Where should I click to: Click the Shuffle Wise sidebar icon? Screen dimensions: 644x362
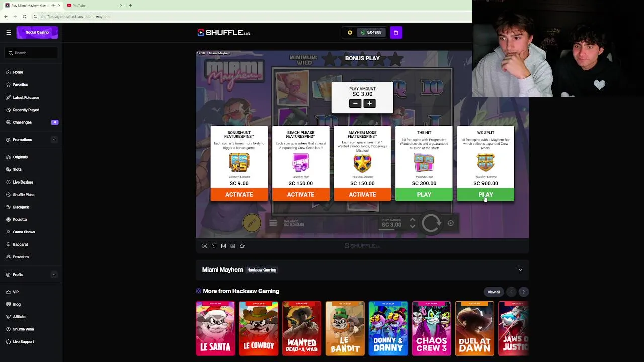pos(9,329)
